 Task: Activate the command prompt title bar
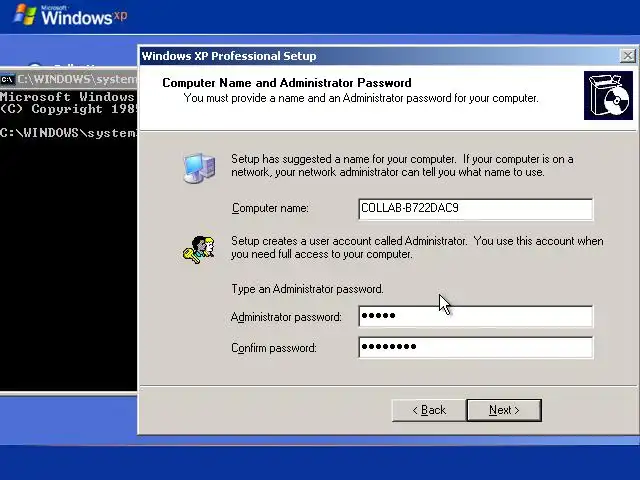[69, 79]
